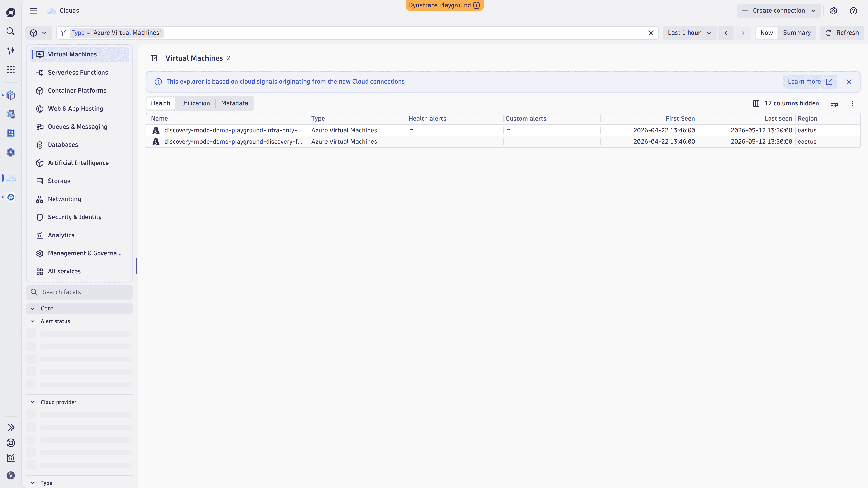868x488 pixels.
Task: Sort by the Last seen column header
Action: coord(778,119)
